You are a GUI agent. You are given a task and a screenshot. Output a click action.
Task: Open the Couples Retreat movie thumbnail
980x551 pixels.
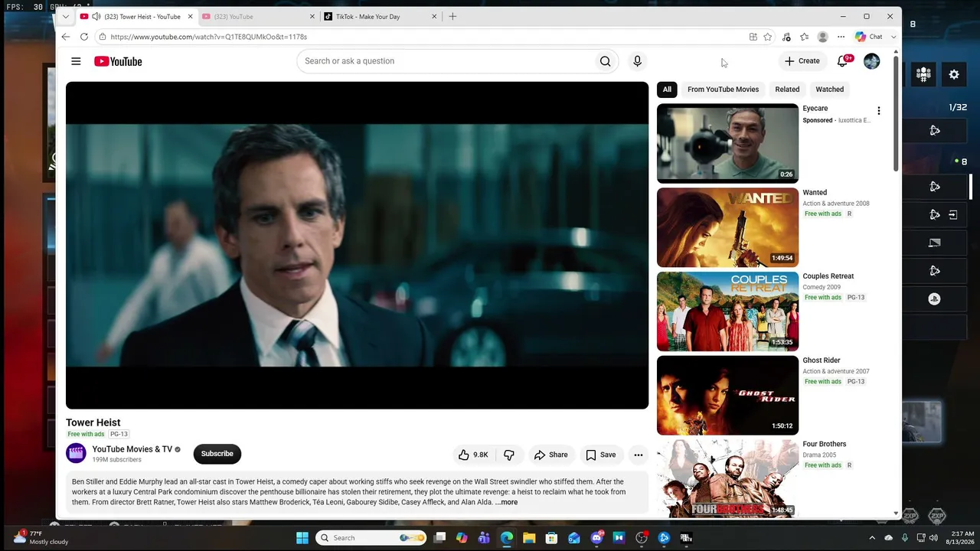(x=727, y=311)
